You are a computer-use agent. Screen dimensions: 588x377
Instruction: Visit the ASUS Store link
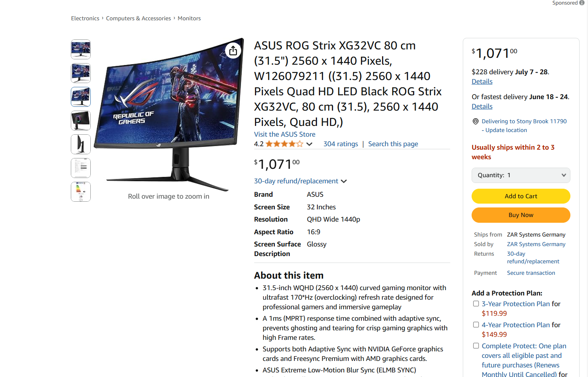point(285,134)
